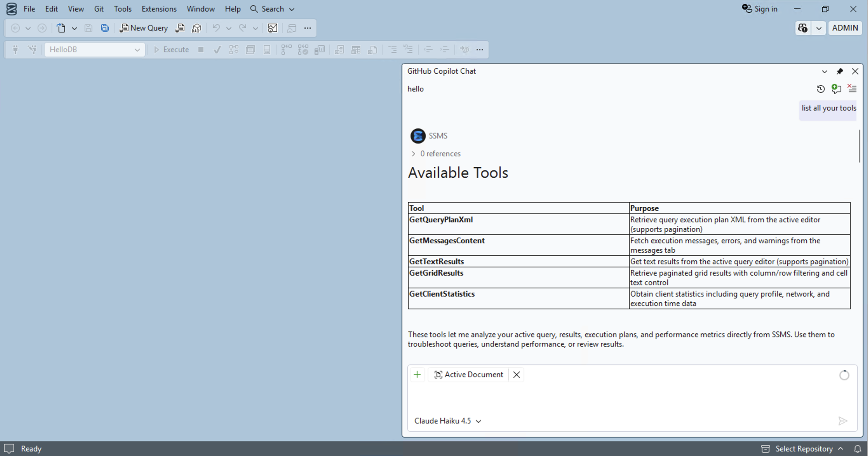Click the GitHub Copilot status icon
This screenshot has height=456, width=868.
(x=803, y=28)
